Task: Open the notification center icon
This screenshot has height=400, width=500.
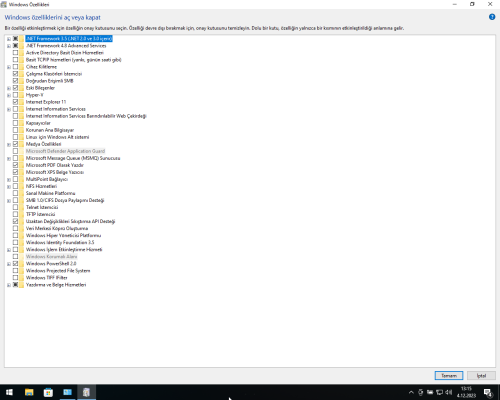Action: (488, 393)
